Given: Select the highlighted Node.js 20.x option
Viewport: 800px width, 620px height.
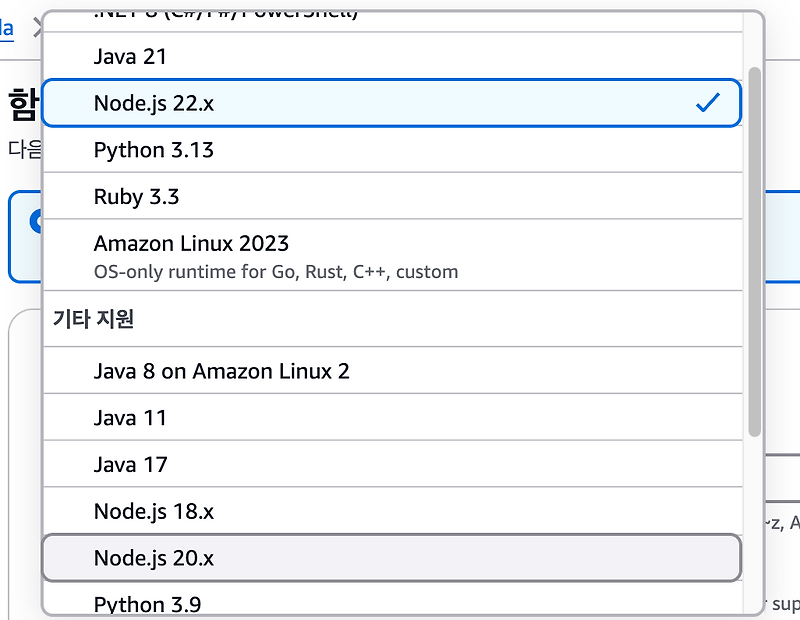Looking at the screenshot, I should (x=152, y=557).
